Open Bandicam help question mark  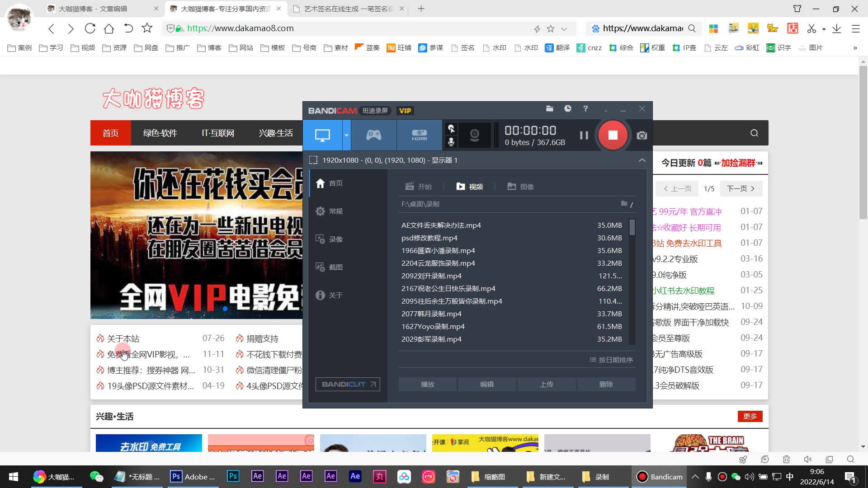click(x=585, y=108)
